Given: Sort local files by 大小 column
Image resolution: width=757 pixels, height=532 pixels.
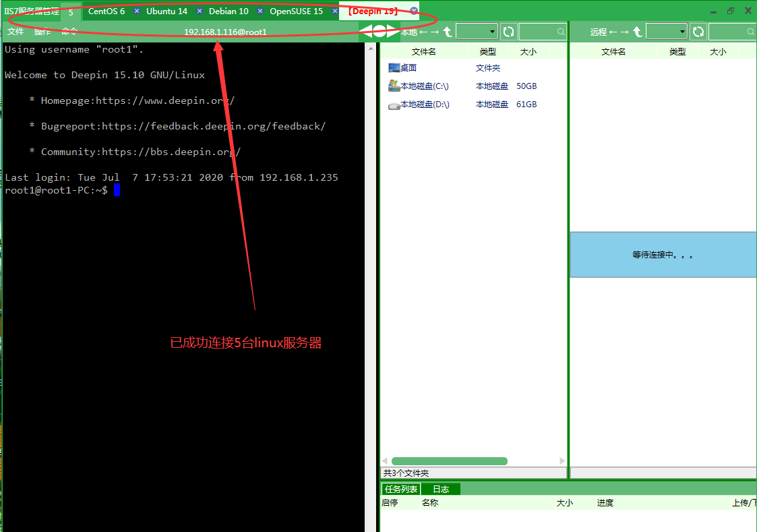Looking at the screenshot, I should [528, 51].
